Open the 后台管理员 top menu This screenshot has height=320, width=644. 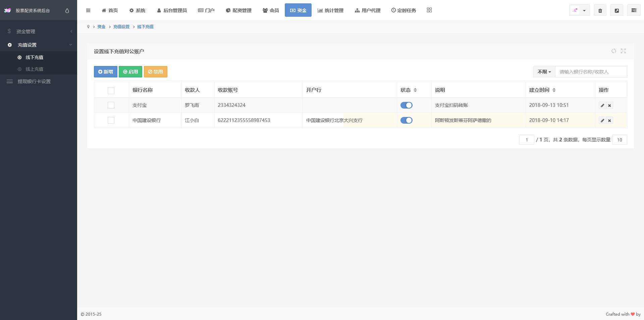(x=172, y=10)
